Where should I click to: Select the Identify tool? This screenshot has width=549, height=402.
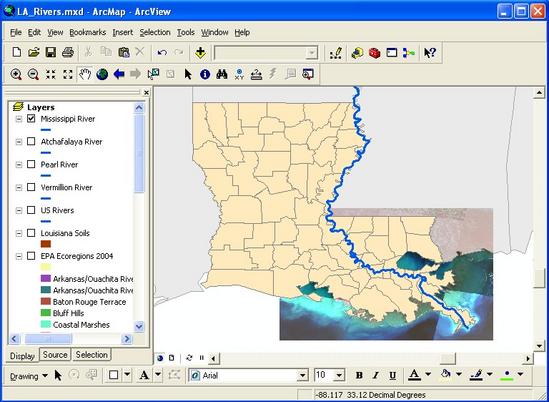click(205, 74)
